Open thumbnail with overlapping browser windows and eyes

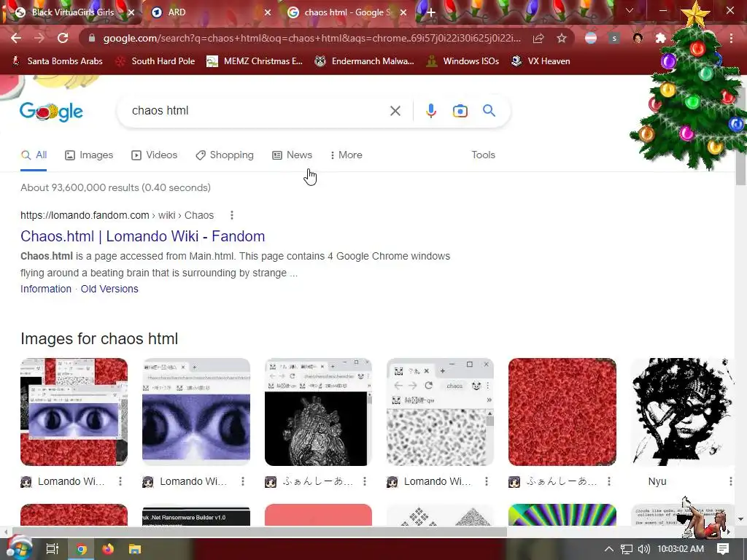74,412
